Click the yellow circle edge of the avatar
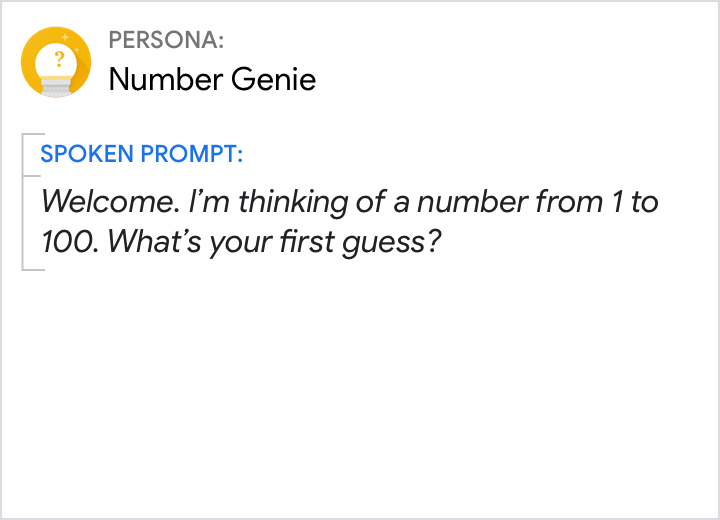The image size is (720, 520). point(27,61)
